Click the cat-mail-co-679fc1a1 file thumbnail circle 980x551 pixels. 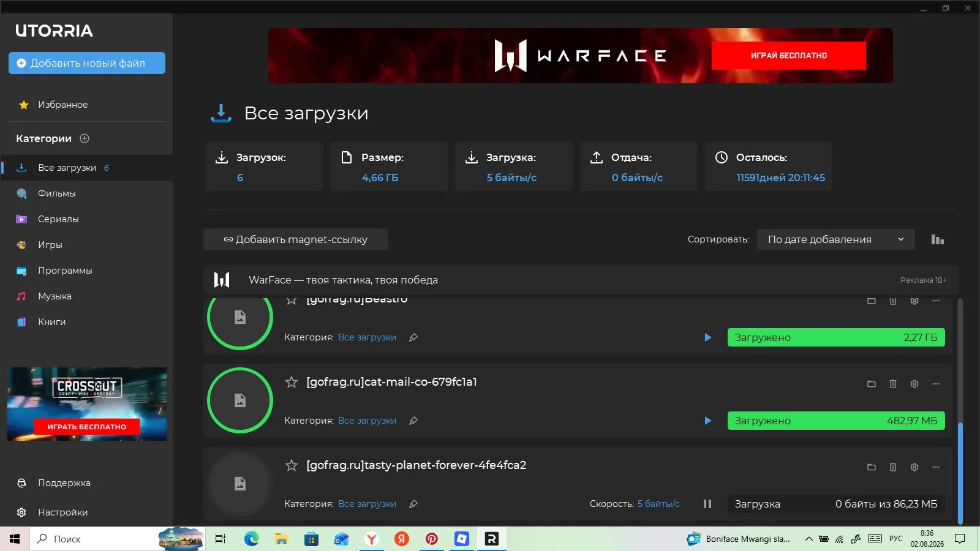pyautogui.click(x=240, y=400)
